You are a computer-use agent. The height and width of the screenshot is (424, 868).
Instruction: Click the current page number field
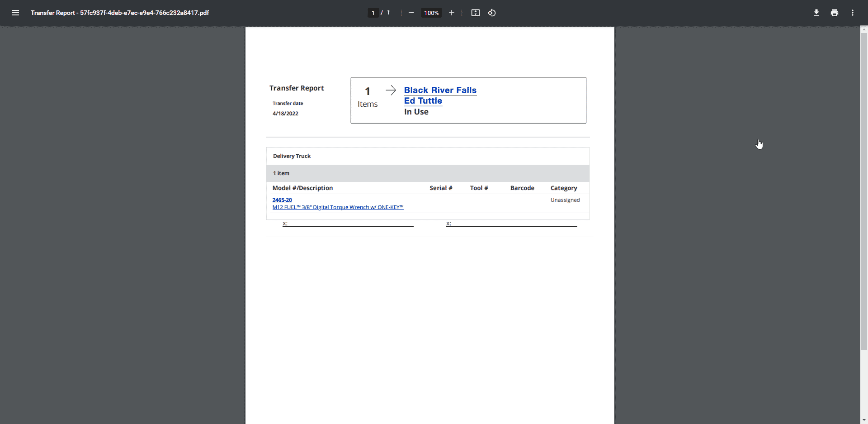[373, 13]
